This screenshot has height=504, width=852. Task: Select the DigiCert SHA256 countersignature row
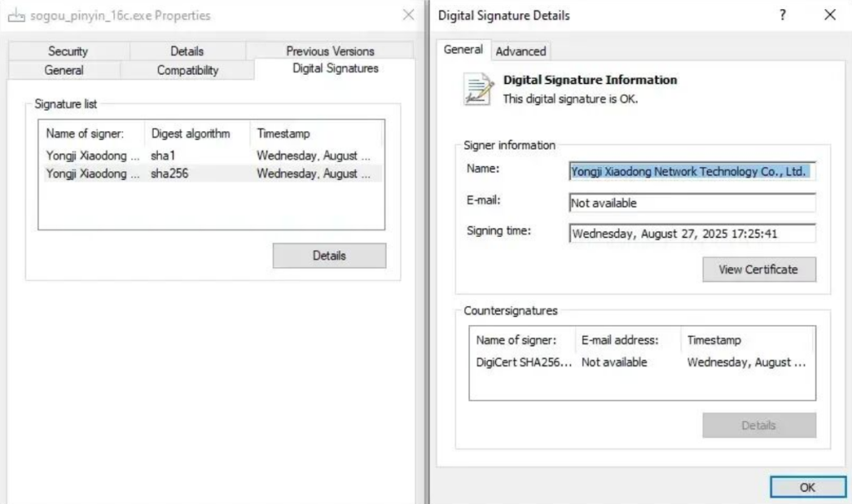tap(641, 363)
